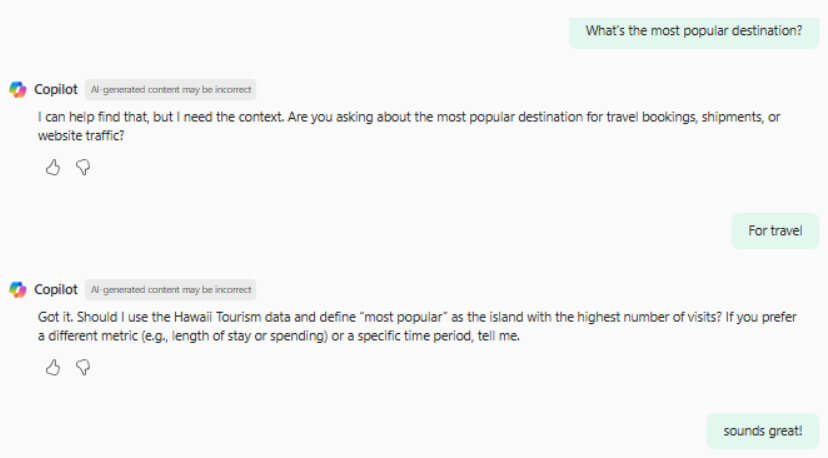Click the AI-generated disclaimer badge on the second response
828x458 pixels.
170,290
